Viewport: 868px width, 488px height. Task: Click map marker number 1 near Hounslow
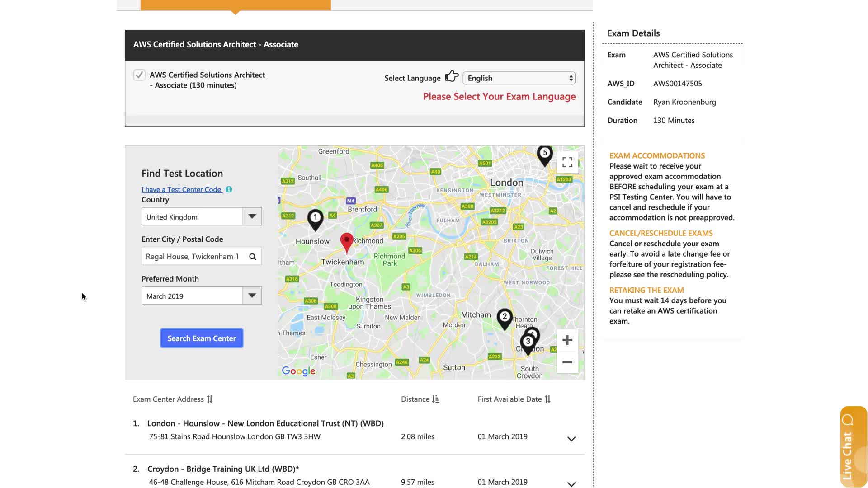tap(315, 219)
